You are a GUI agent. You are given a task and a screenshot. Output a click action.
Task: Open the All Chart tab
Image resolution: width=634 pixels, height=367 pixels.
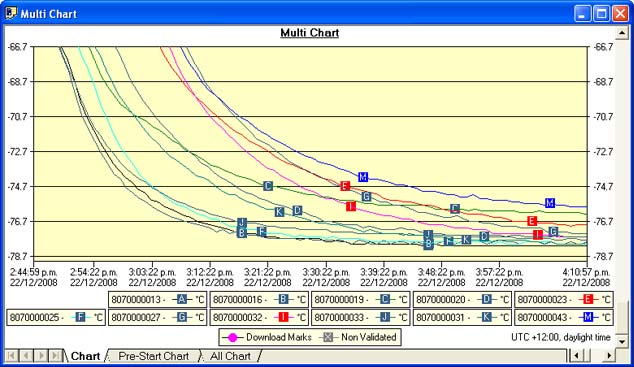point(230,356)
